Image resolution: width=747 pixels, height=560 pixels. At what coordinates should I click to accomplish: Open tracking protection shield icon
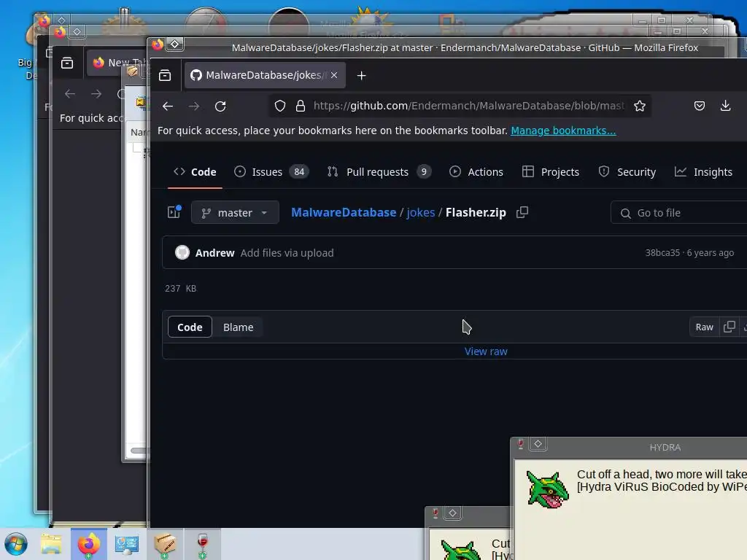pos(280,106)
